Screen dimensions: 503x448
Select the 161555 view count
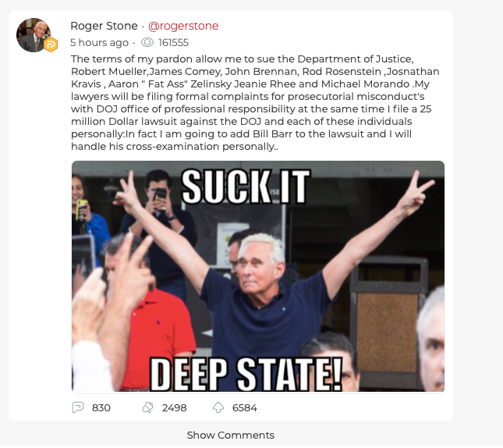[174, 42]
